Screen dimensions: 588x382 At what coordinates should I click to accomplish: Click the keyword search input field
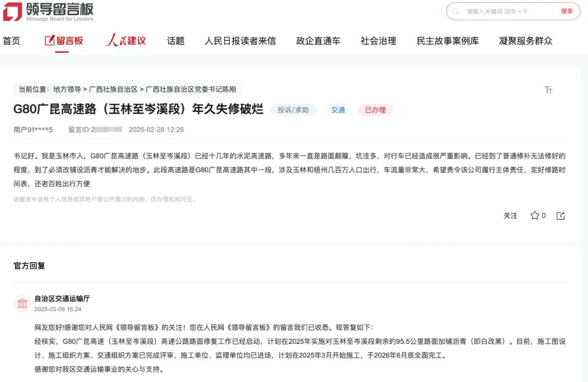click(x=506, y=11)
